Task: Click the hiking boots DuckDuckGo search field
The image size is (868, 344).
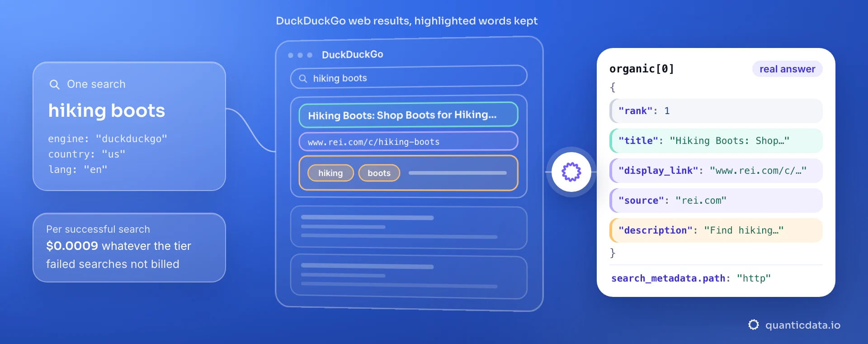Action: [x=409, y=76]
